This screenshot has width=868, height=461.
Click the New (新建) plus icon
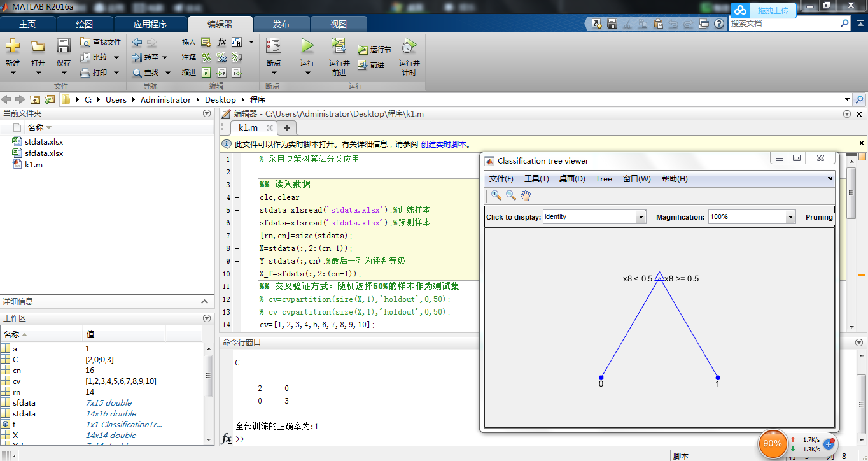[x=13, y=46]
